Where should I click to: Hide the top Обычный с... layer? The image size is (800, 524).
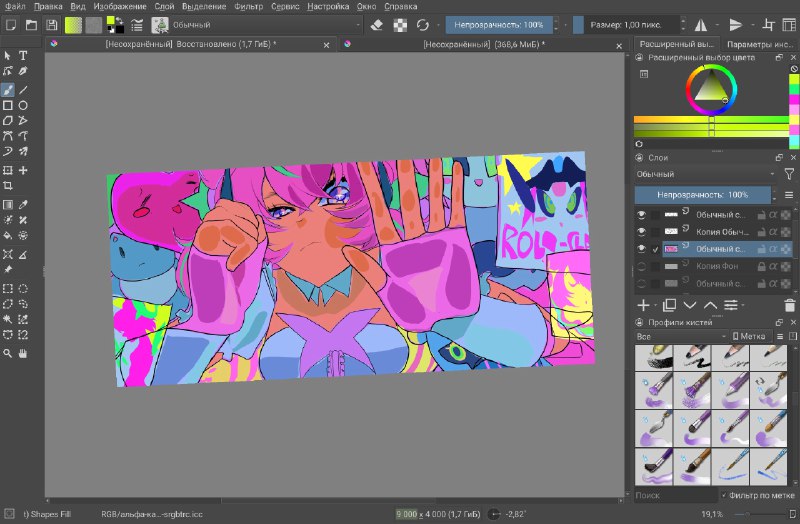(x=641, y=215)
